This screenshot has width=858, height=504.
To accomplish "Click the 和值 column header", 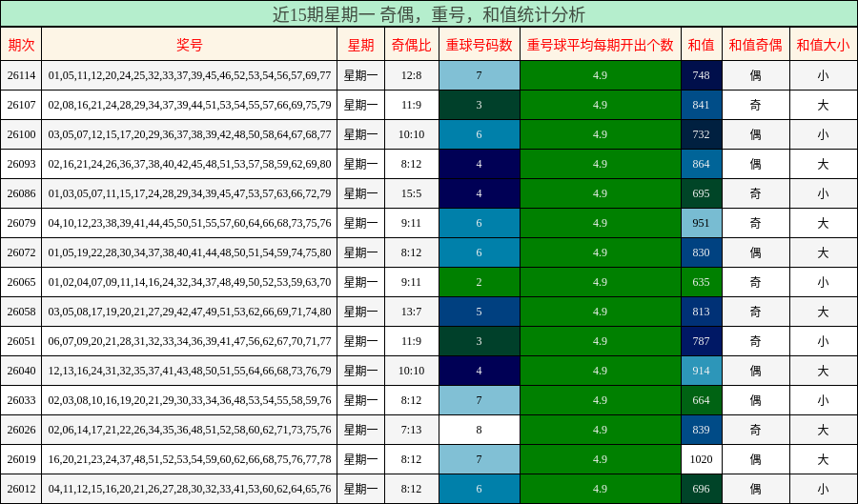I will pyautogui.click(x=701, y=45).
